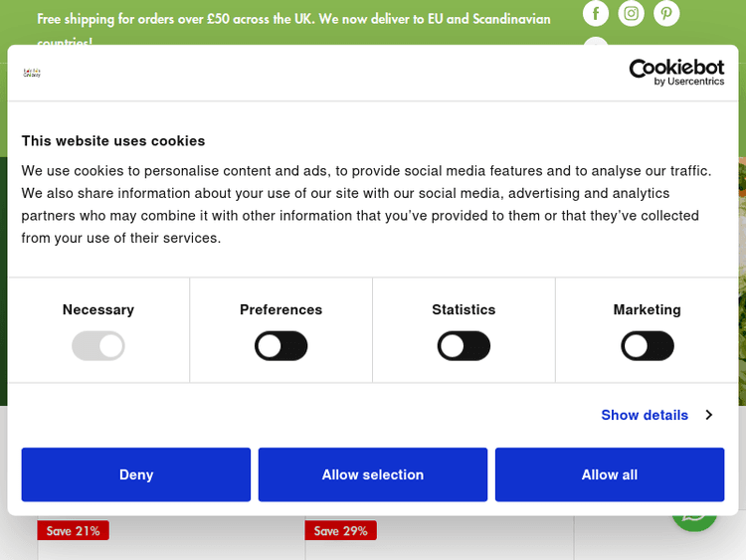The image size is (746, 560).
Task: Click the chevron next to Show details
Action: (x=709, y=415)
